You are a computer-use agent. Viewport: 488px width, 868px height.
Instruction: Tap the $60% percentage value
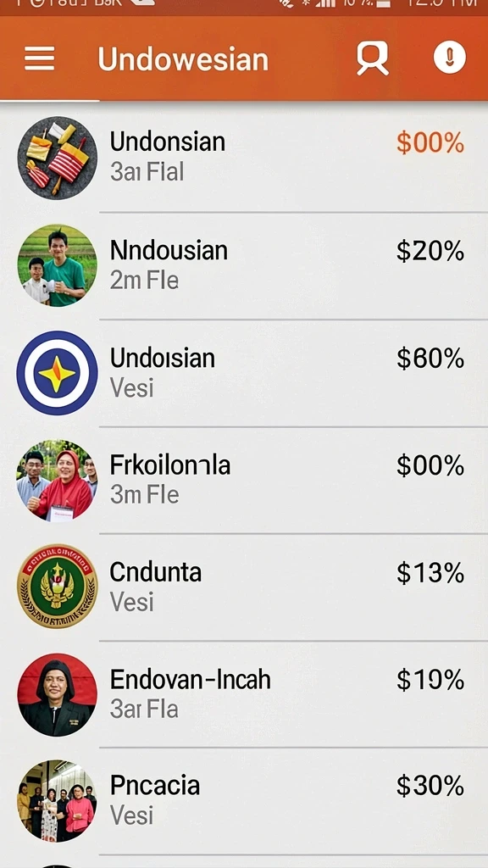(x=430, y=359)
